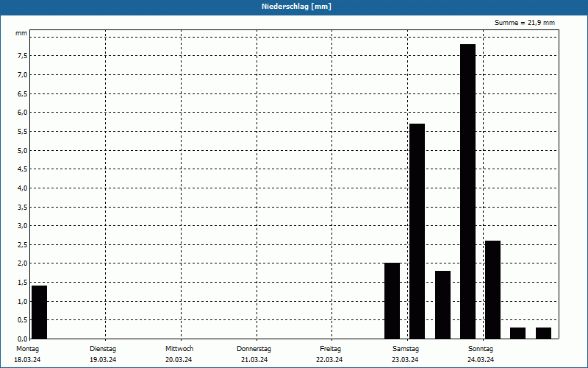
Task: Click the date 23.03.24
Action: pos(405,360)
